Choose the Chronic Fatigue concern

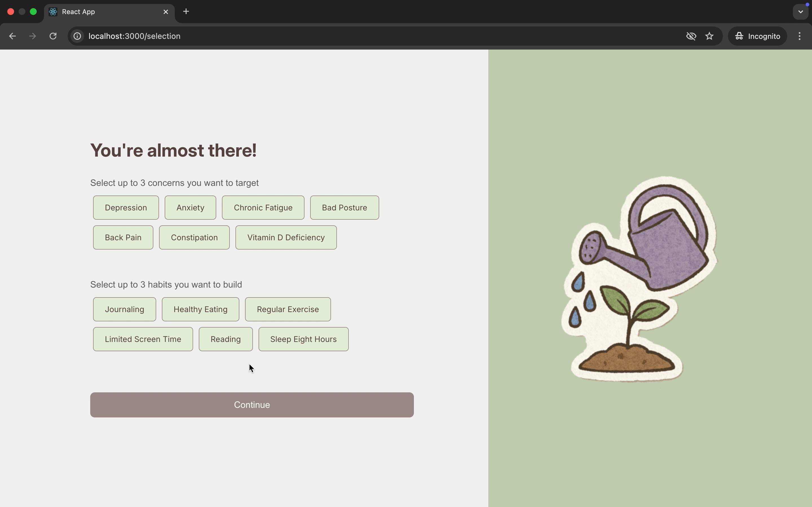click(263, 208)
